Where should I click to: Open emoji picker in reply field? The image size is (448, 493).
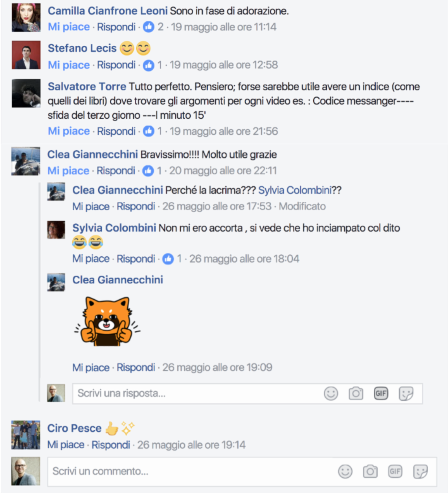pos(331,393)
